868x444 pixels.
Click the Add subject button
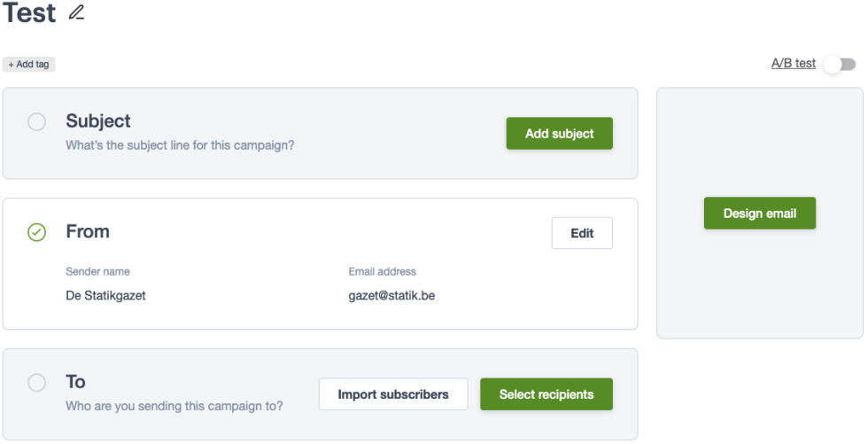point(559,134)
